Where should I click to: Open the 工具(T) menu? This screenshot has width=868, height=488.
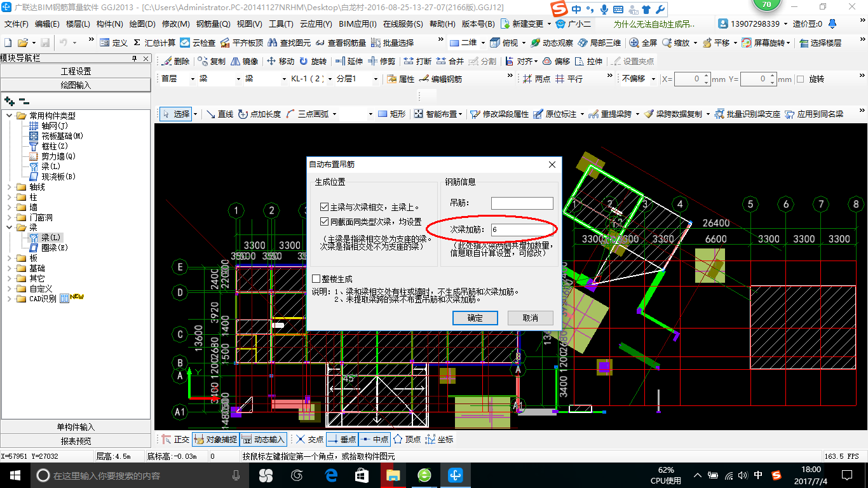coord(281,24)
